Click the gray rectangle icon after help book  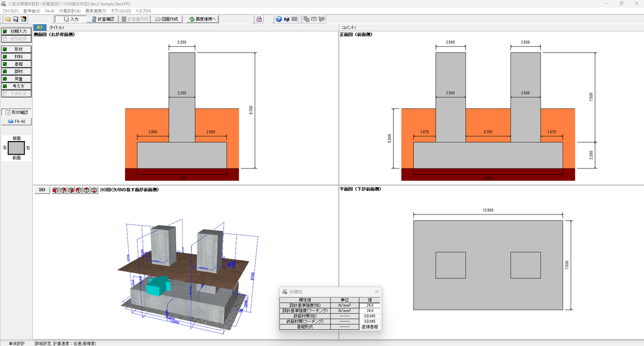tap(295, 19)
